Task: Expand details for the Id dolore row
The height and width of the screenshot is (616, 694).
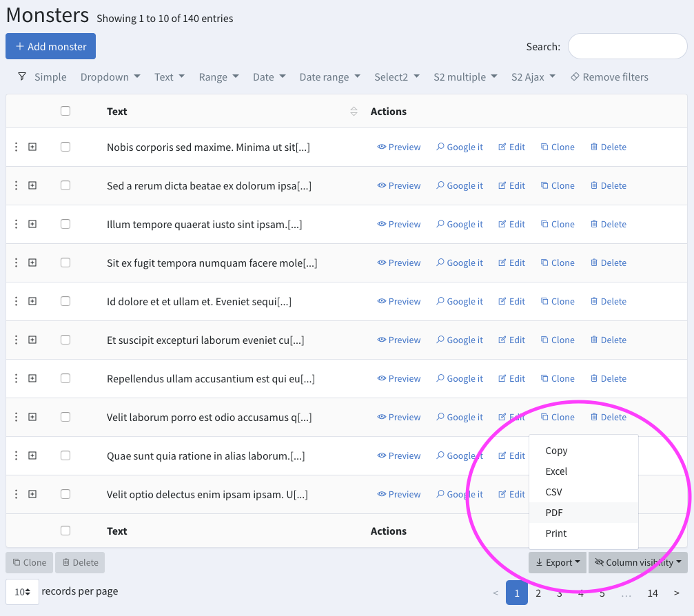Action: [32, 301]
